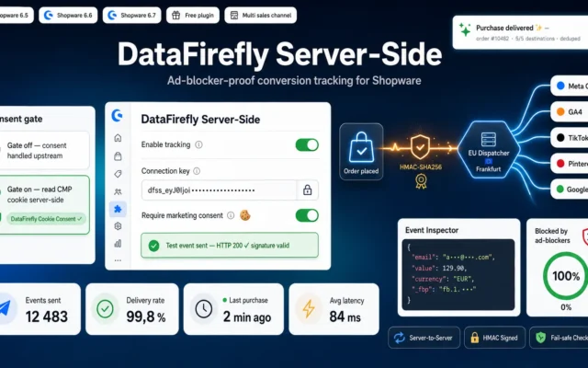Click the storefront icon in Multi sales channel badge
The image size is (588, 368).
(x=234, y=16)
